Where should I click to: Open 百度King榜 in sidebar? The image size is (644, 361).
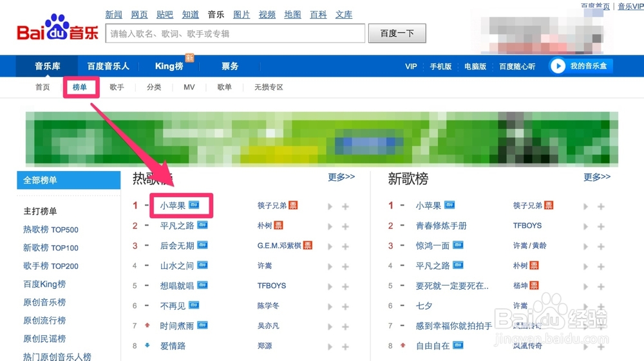click(x=44, y=284)
